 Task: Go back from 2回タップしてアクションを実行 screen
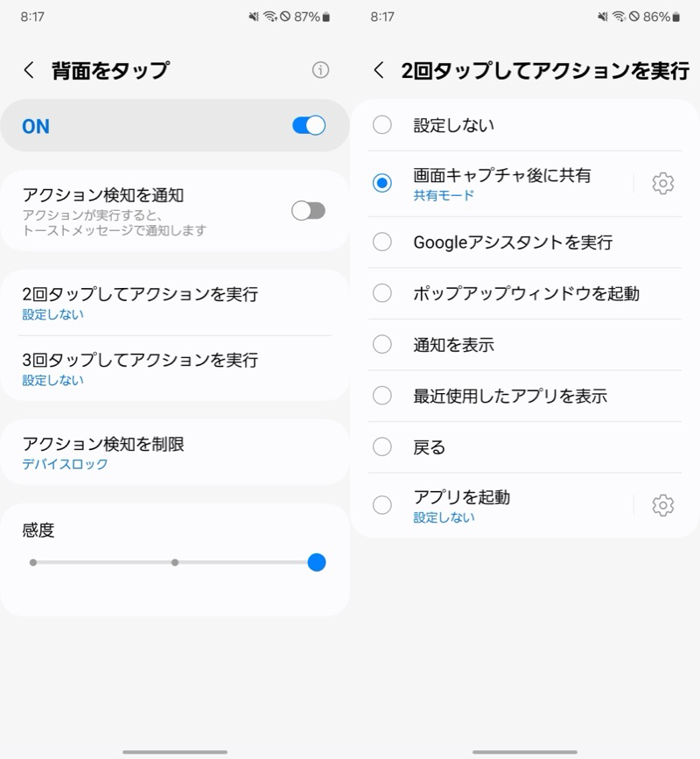(x=379, y=71)
